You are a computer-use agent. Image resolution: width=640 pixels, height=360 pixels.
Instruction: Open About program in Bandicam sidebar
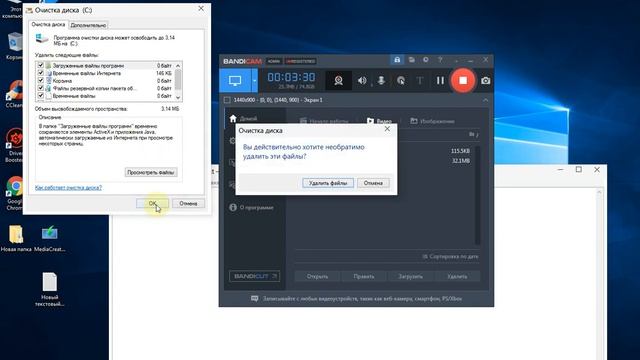coord(251,207)
